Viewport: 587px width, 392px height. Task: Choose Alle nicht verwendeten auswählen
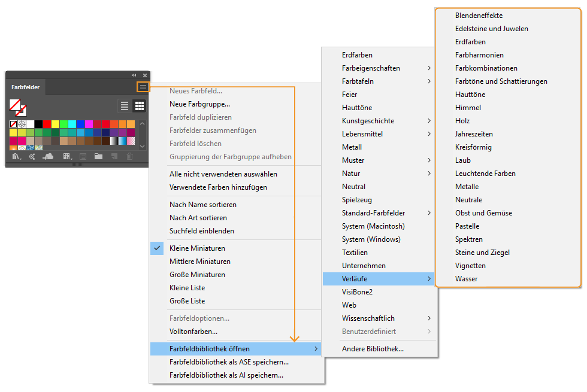tap(236, 174)
